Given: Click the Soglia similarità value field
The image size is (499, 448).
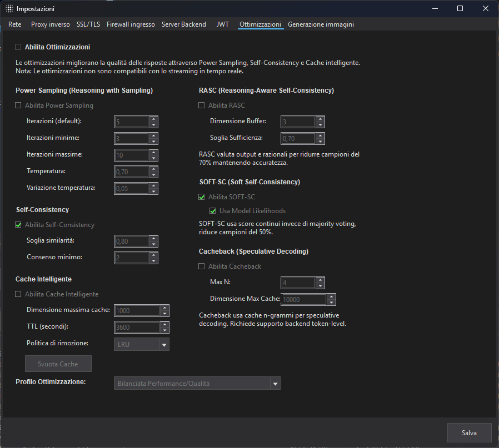Looking at the screenshot, I should (x=132, y=241).
